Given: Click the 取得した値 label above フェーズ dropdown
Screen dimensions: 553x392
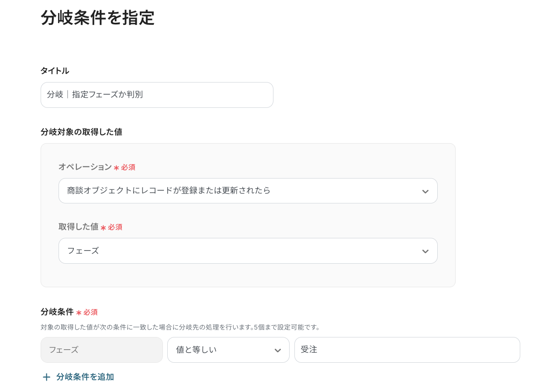Looking at the screenshot, I should (79, 227).
